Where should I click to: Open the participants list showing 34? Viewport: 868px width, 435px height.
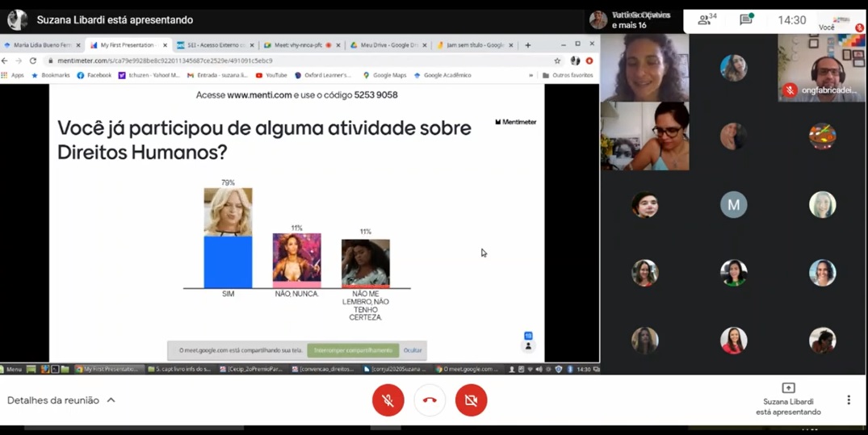[707, 19]
